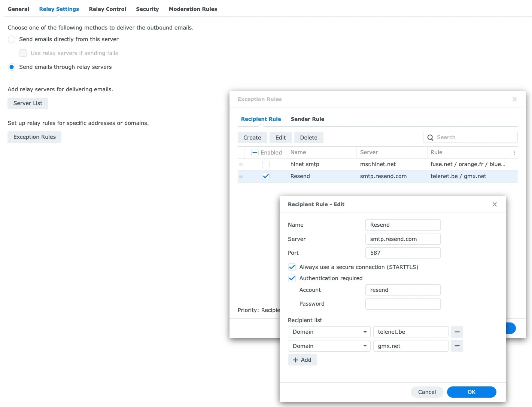Toggle Use relay servers if sending fails

point(23,53)
